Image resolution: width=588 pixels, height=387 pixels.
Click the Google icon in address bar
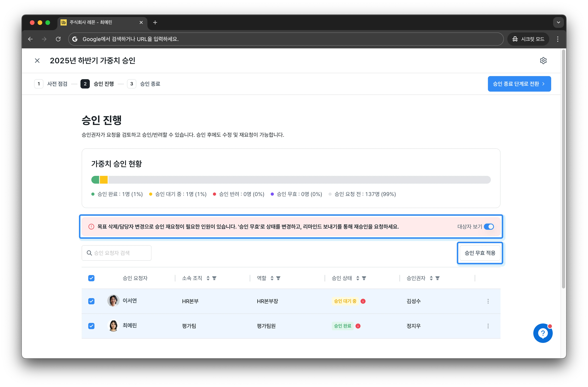75,39
